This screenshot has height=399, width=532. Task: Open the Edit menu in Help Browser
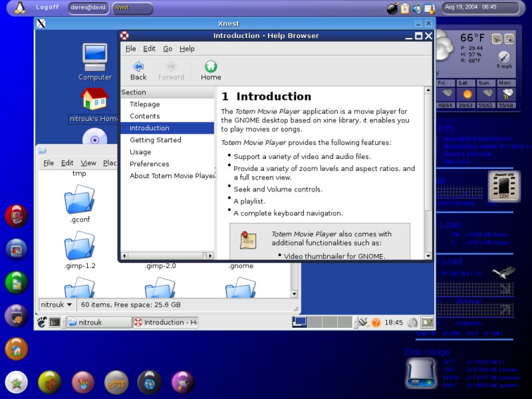(149, 49)
